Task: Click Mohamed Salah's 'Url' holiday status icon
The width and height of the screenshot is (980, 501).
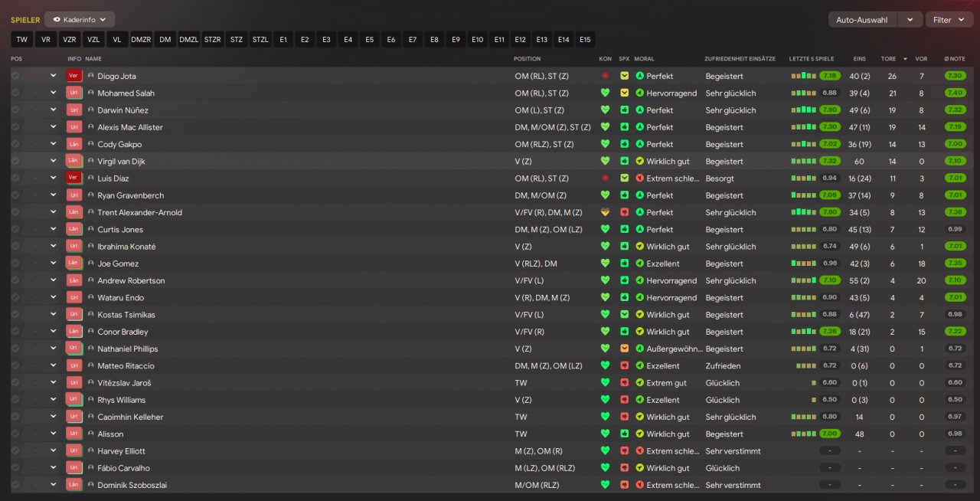Action: coord(74,93)
